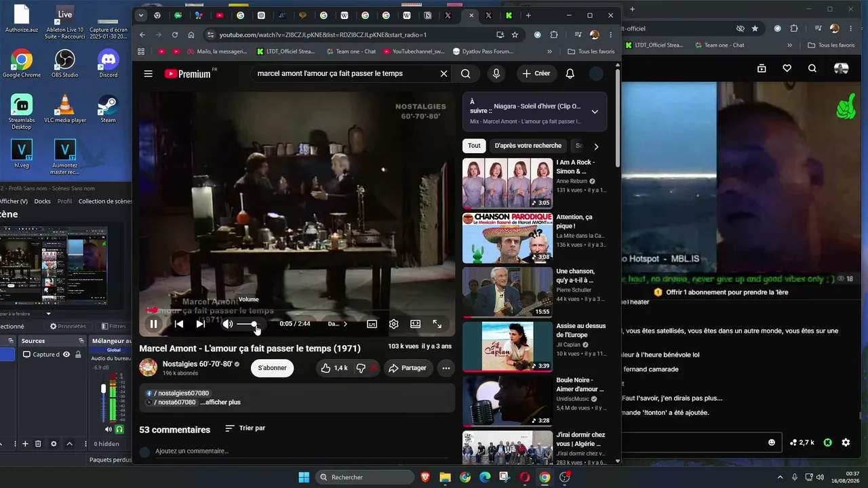
Task: Open 'Une chanson, qu'y a-t-il à' video
Action: click(508, 292)
